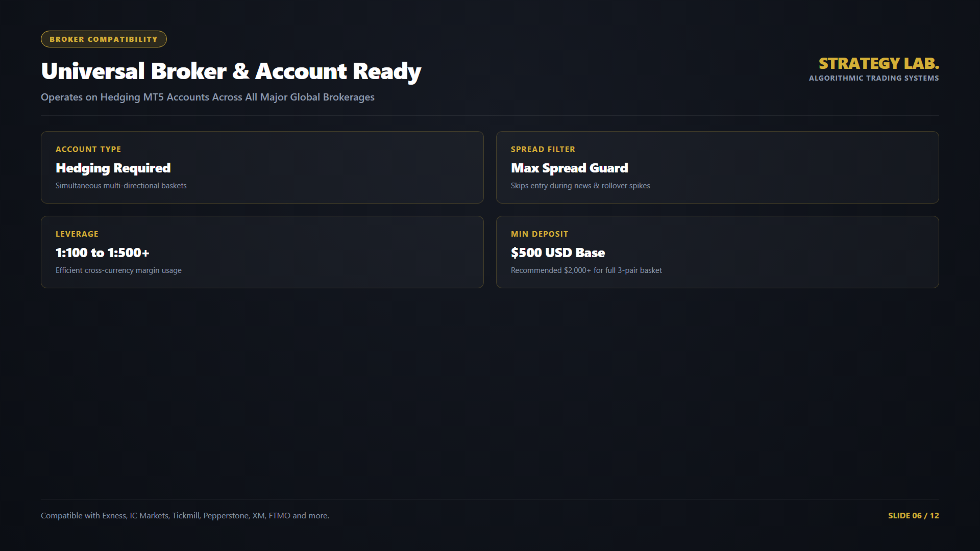
Task: Click the Strategy Lab logo text
Action: [x=878, y=63]
